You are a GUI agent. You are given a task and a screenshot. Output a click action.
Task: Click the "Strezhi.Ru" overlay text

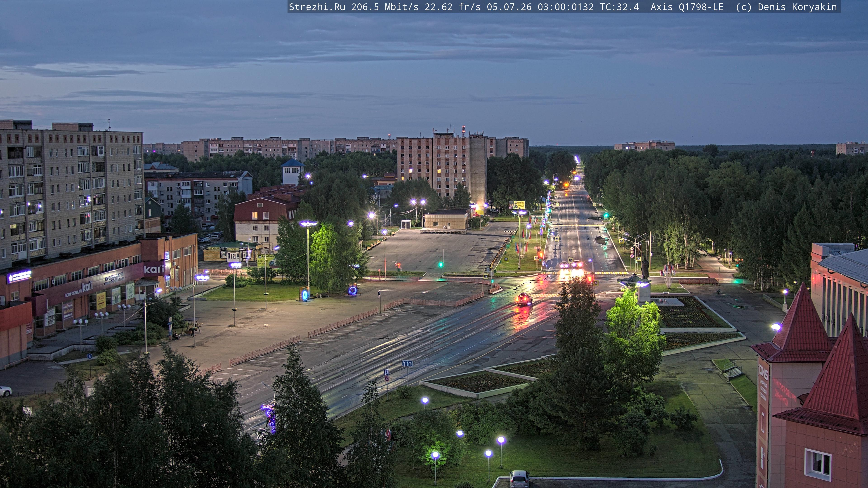pyautogui.click(x=317, y=7)
